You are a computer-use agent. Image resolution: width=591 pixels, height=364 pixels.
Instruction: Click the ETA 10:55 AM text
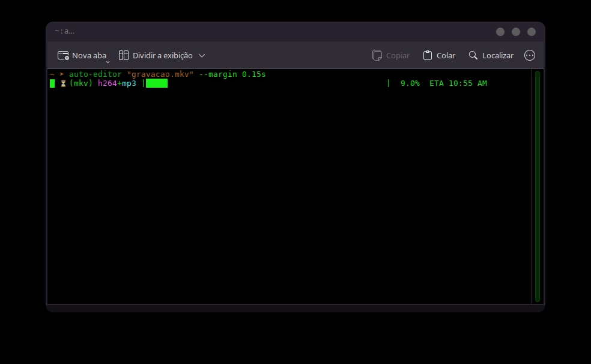[458, 83]
